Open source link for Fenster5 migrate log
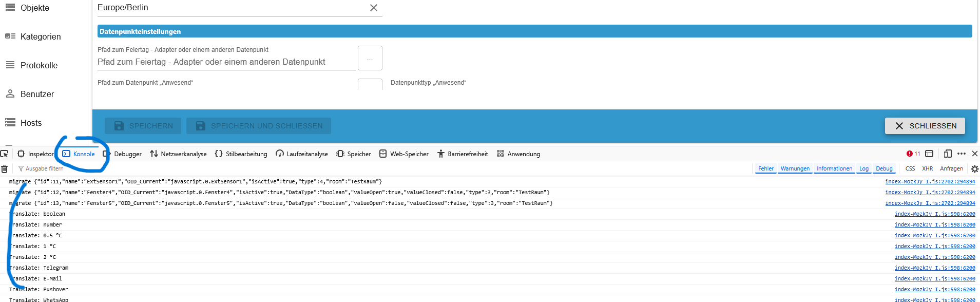 930,203
